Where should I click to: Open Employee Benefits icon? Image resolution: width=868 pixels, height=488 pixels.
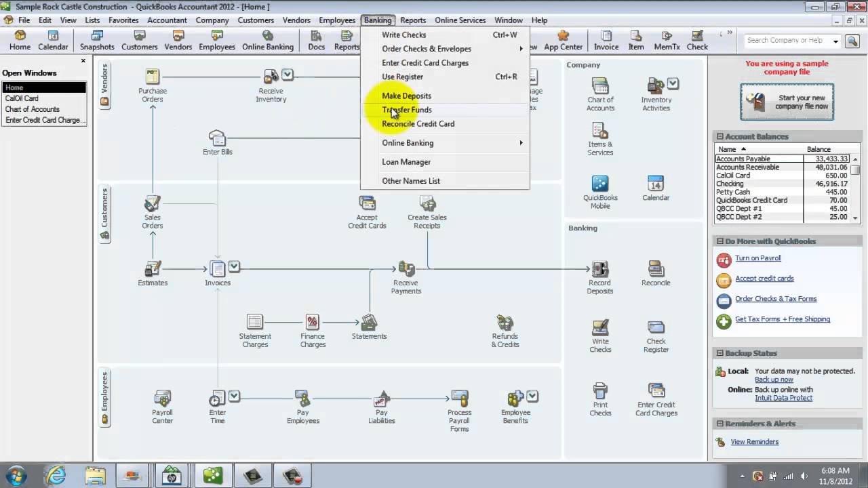[515, 398]
